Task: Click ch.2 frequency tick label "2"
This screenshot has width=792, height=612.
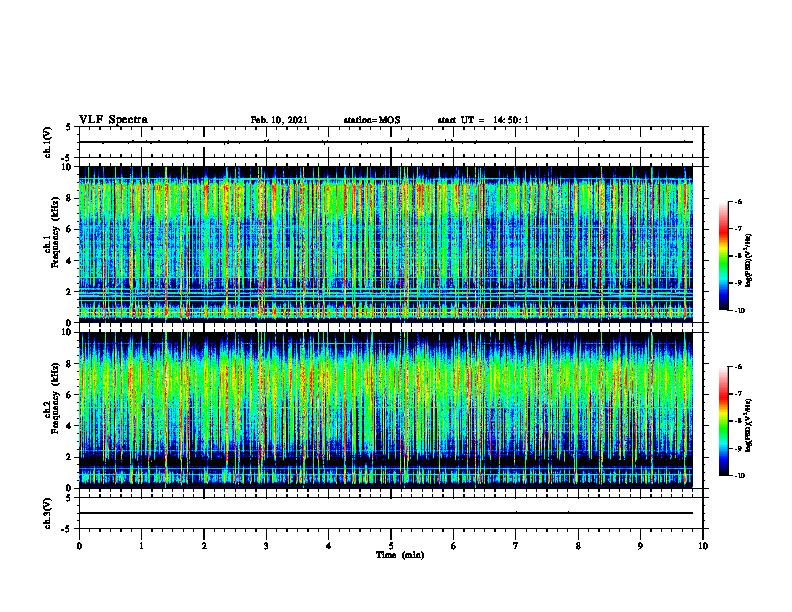Action: pos(70,457)
